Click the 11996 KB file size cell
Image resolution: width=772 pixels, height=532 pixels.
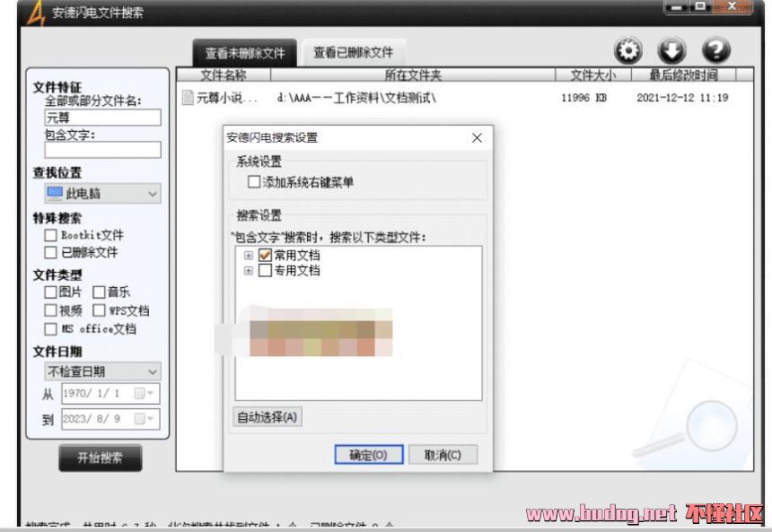point(583,98)
